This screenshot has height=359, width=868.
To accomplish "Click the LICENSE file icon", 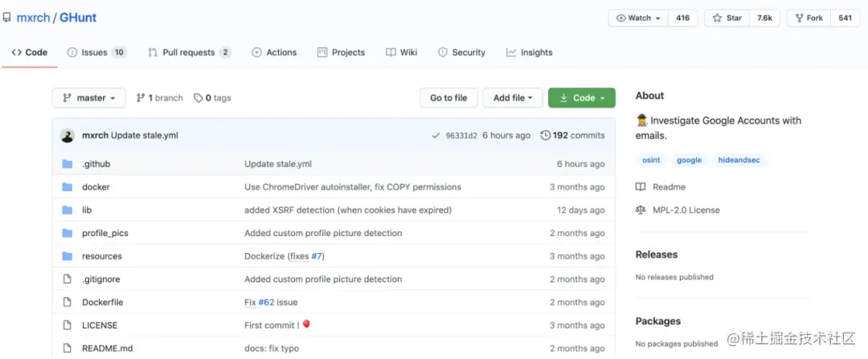I will [x=68, y=325].
